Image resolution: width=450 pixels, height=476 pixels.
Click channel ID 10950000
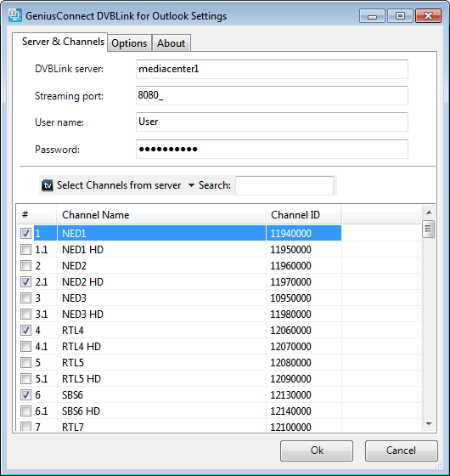[290, 298]
